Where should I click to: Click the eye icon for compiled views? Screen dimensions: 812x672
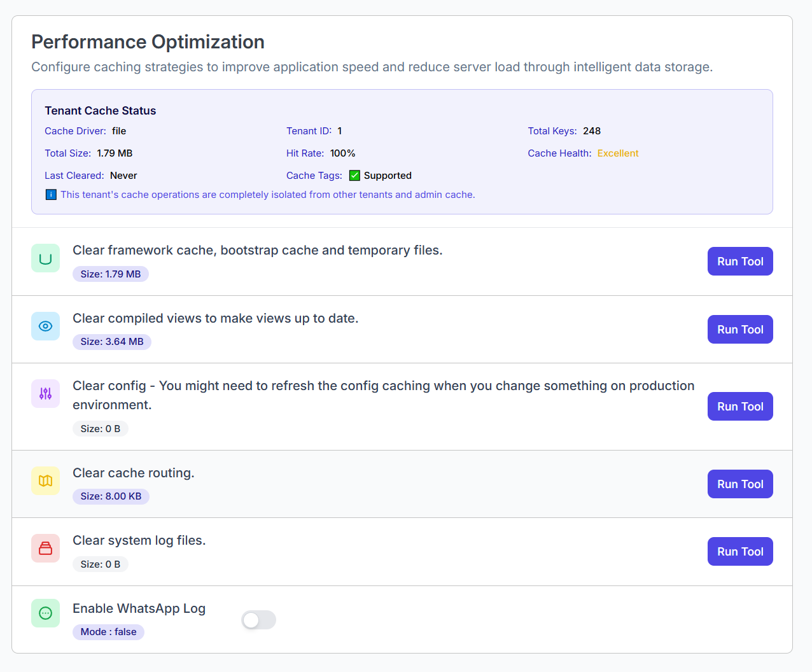coord(45,326)
